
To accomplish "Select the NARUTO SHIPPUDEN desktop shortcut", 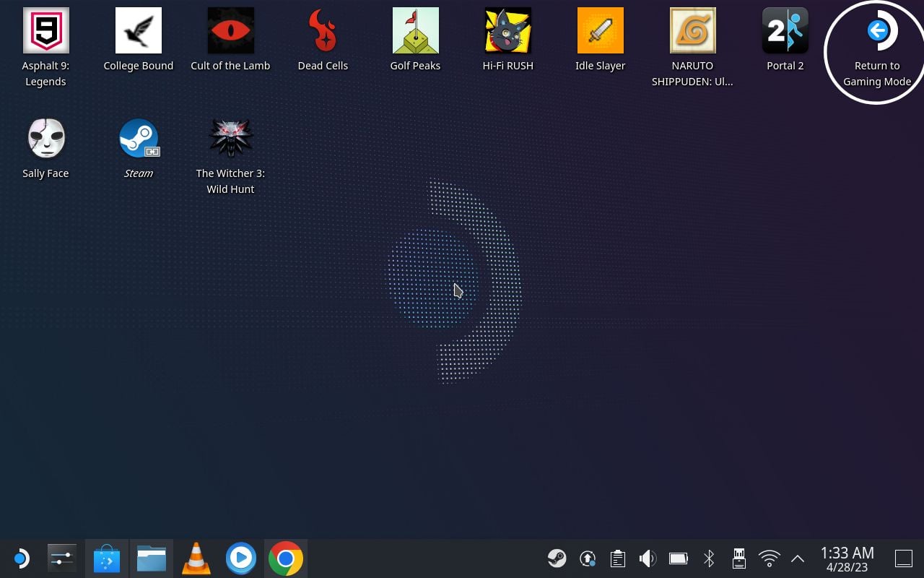I will (693, 31).
